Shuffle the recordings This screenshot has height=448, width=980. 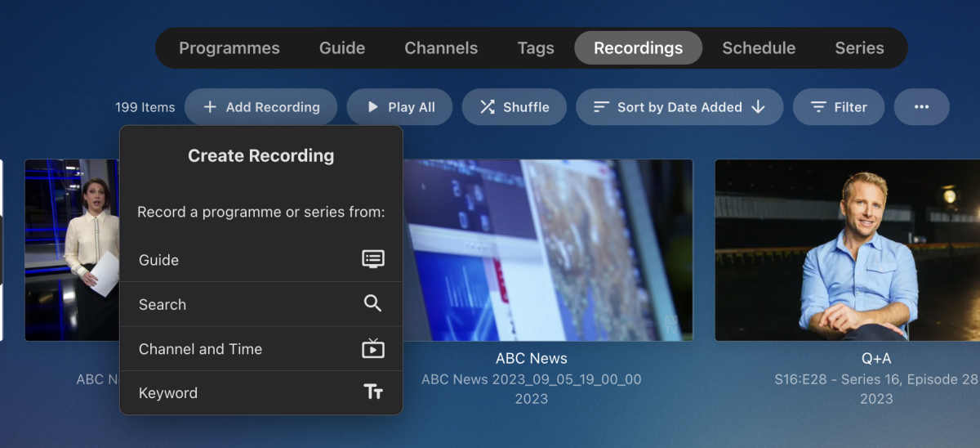pos(514,107)
